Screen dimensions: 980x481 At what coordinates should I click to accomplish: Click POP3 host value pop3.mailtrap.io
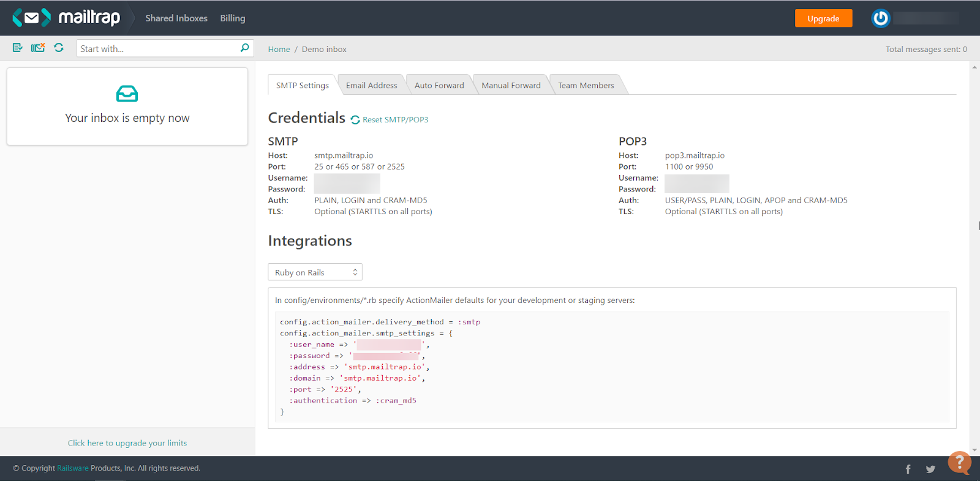click(695, 155)
